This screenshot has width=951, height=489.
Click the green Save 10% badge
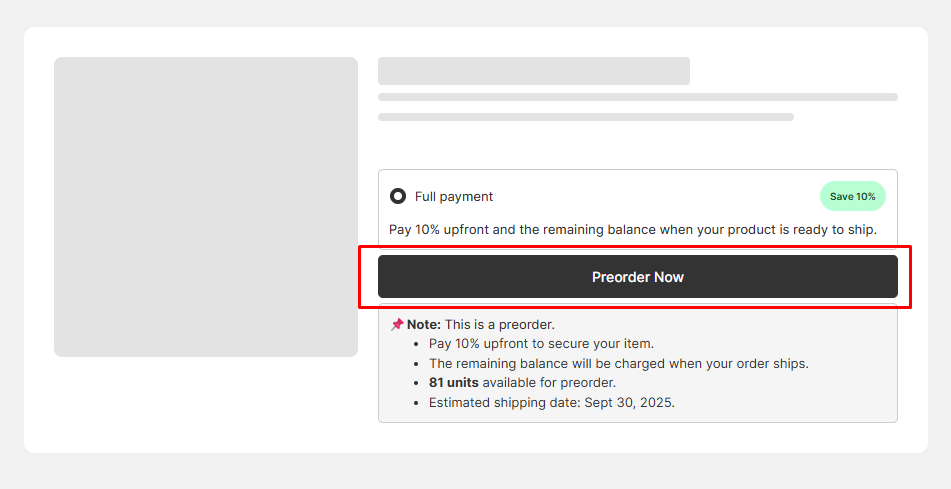click(x=852, y=196)
